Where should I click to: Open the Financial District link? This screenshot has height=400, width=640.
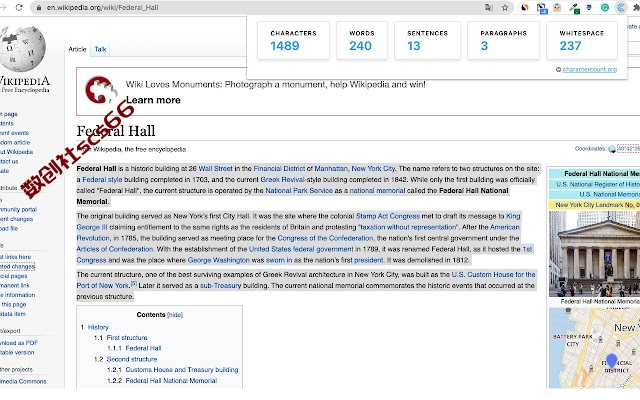pos(279,169)
